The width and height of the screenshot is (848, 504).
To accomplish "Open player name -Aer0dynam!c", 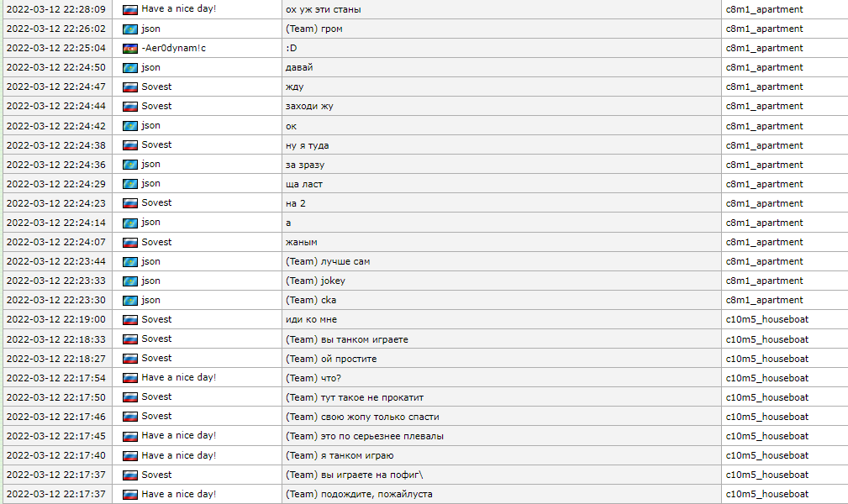I will click(x=173, y=48).
